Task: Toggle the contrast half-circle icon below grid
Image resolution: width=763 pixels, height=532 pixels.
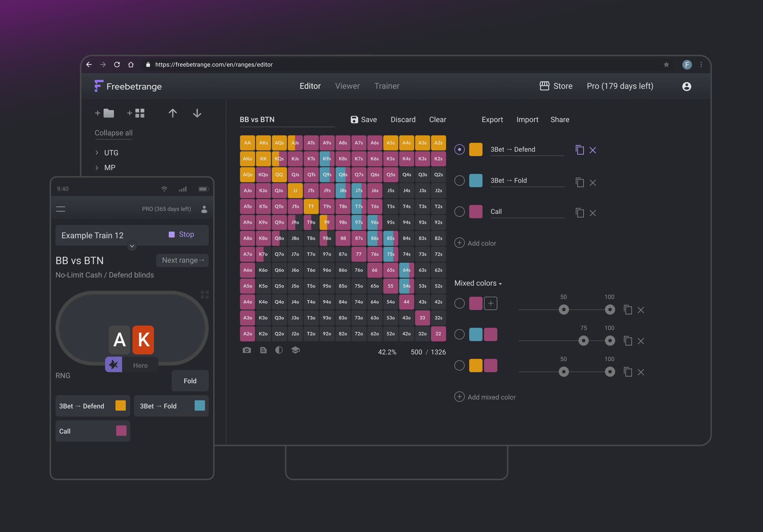Action: (x=279, y=350)
